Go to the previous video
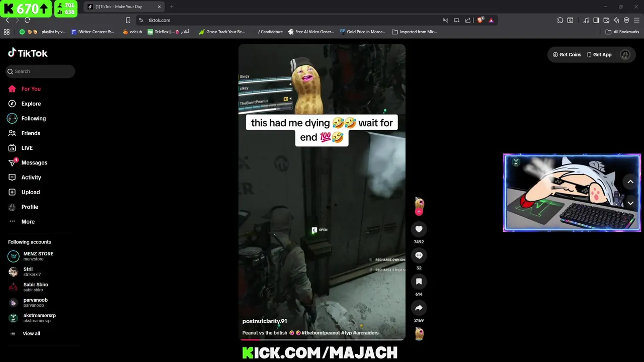This screenshot has width=644, height=362. point(630,182)
